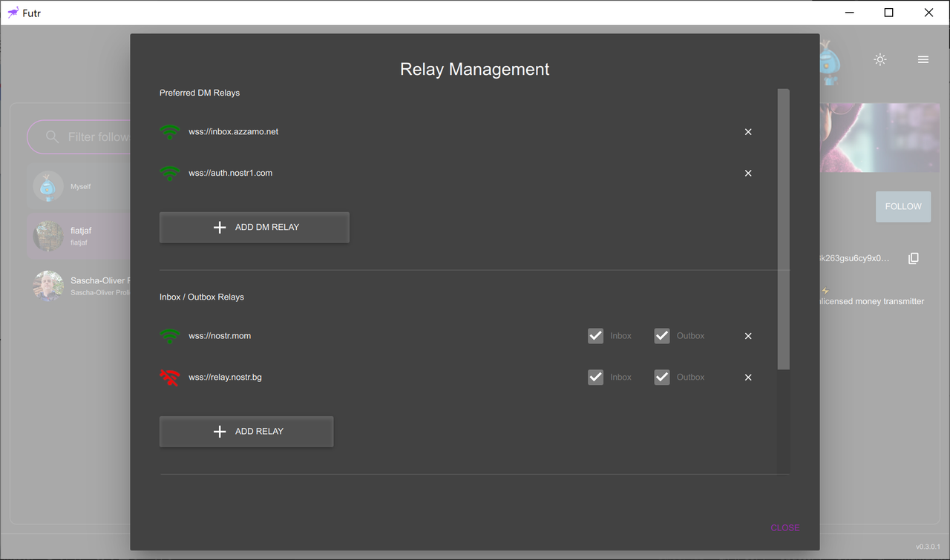Click the Relay Management title

[475, 70]
